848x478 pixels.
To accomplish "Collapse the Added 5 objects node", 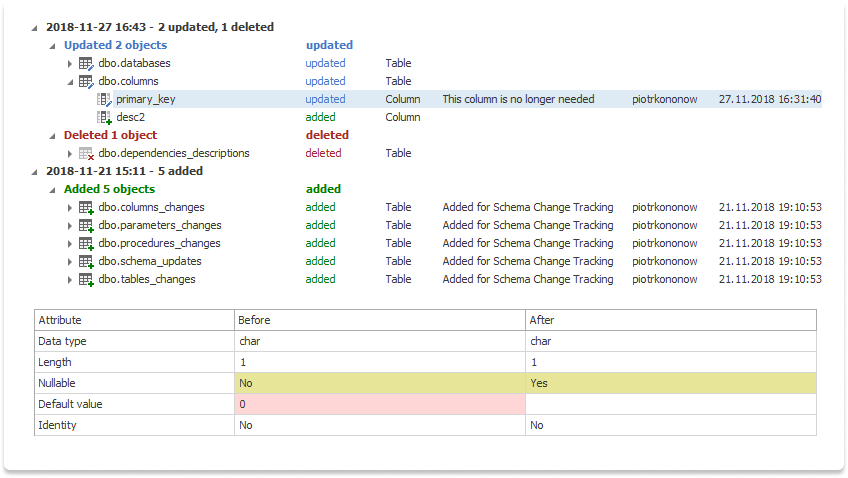I will click(x=52, y=190).
